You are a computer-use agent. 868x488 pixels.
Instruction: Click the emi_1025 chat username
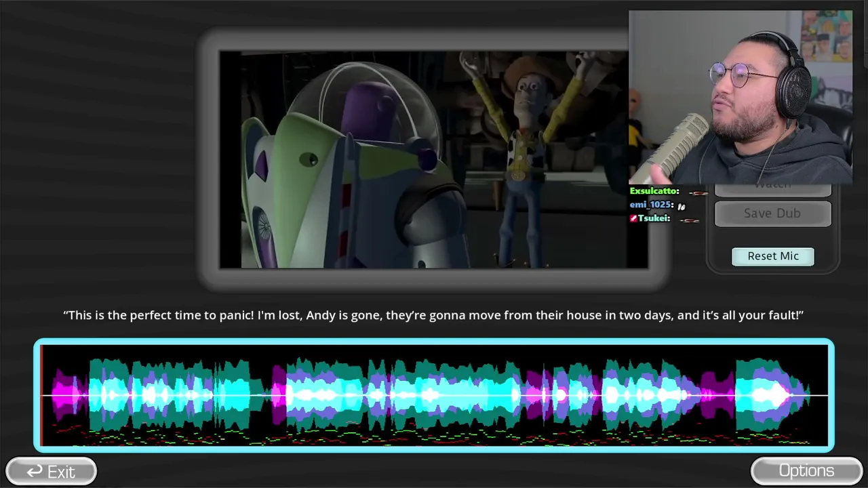652,205
